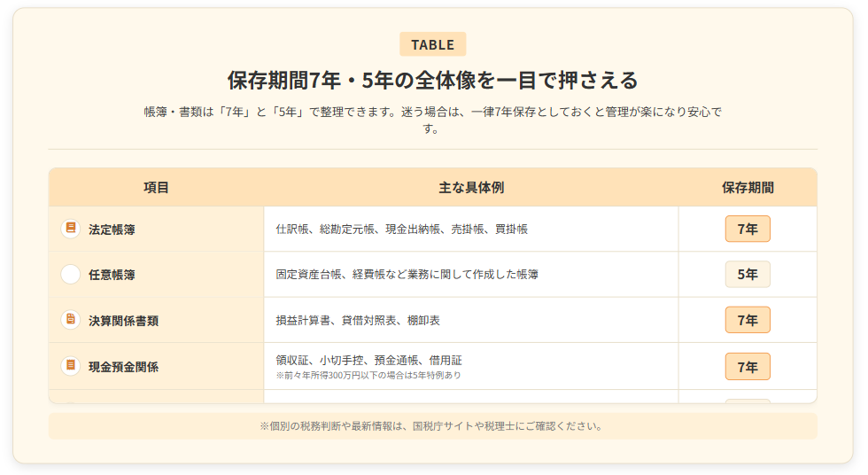Select the 法定帳簿 row label
The image size is (868, 475).
[112, 230]
